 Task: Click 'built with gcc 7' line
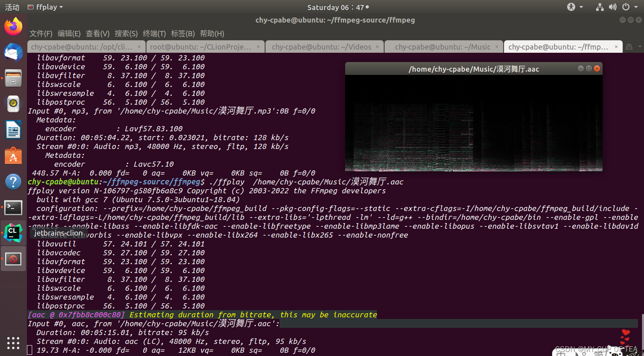[x=138, y=199]
